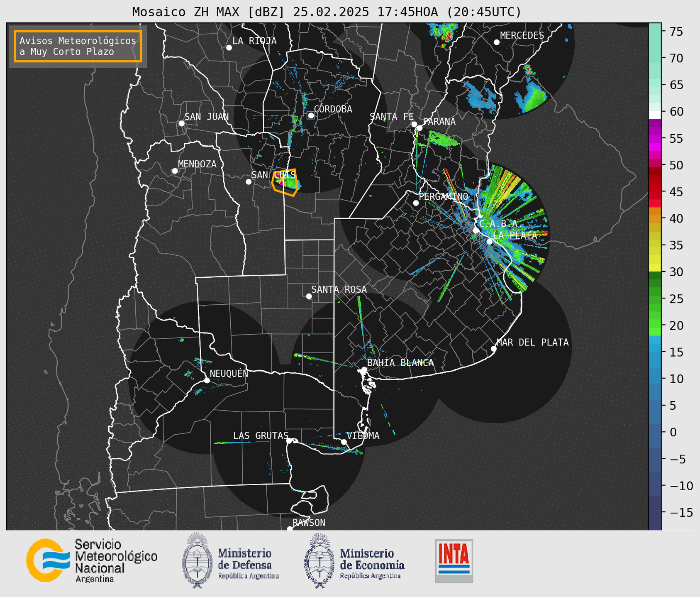This screenshot has height=597, width=700.
Task: Click the Santa Rosa city dot
Action: pyautogui.click(x=309, y=296)
